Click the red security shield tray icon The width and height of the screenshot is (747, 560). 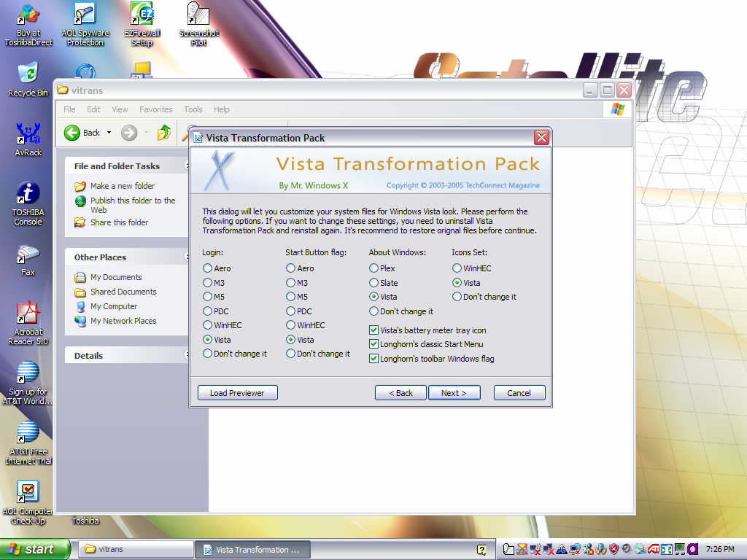(x=614, y=549)
